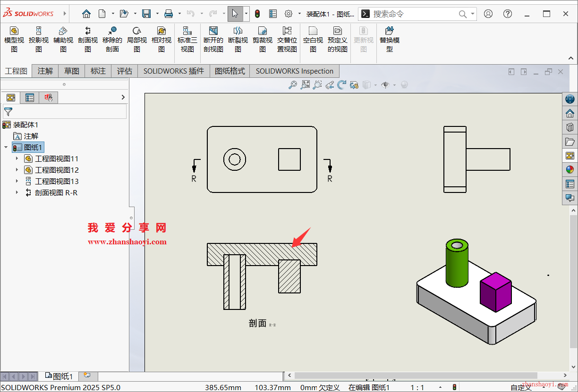Click the Options gear icon
The height and width of the screenshot is (392, 578).
tap(289, 14)
